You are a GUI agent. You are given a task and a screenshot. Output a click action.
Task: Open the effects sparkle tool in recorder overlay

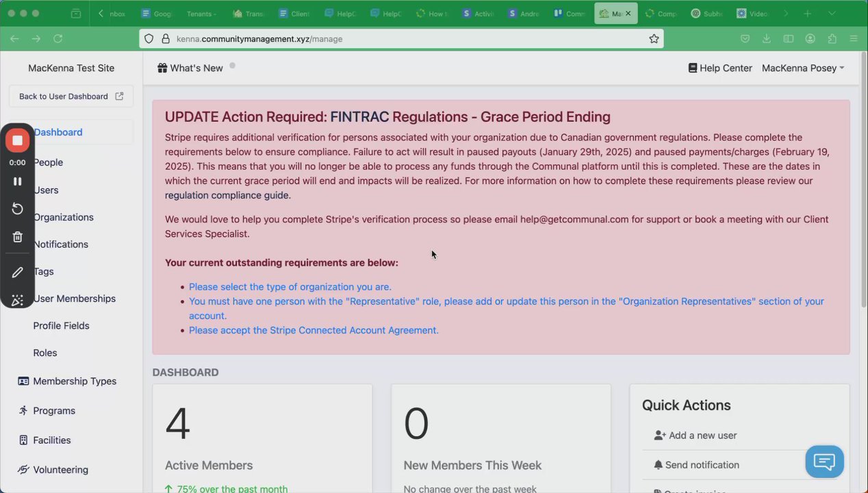coord(18,300)
